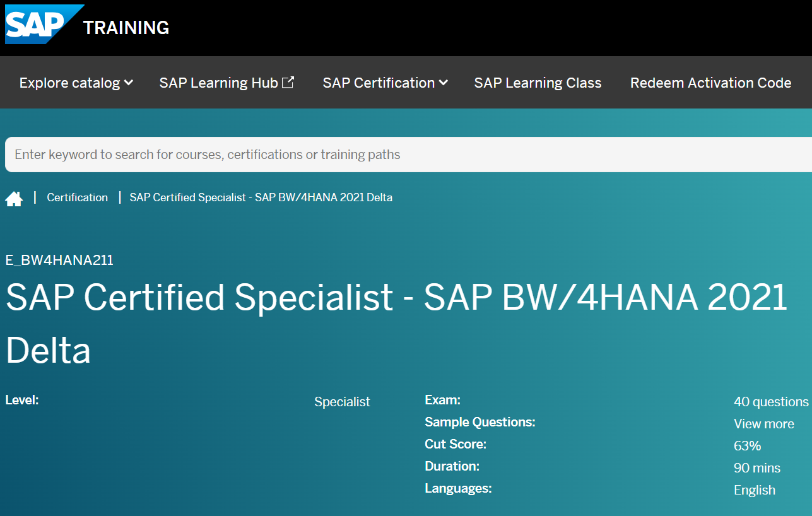Click the 63% cut score value
The image size is (812, 516).
(747, 446)
